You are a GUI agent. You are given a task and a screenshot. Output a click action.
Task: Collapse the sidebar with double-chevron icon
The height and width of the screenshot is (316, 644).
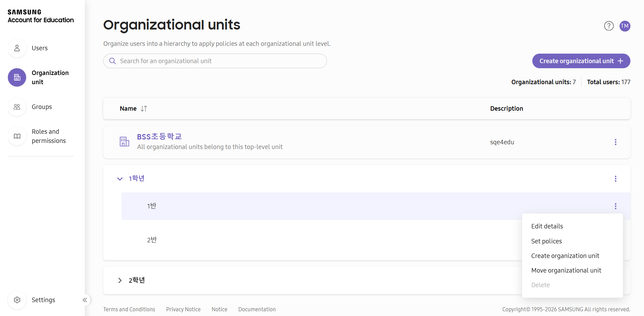[x=85, y=300]
